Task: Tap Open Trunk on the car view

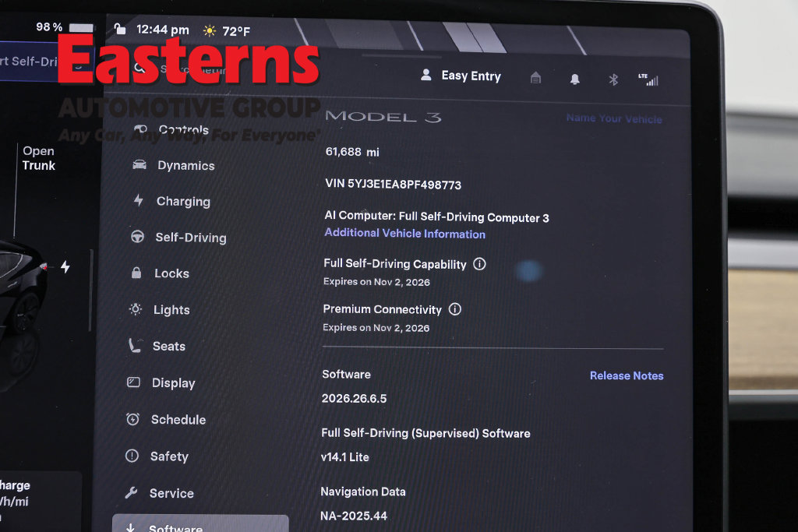Action: (39, 158)
